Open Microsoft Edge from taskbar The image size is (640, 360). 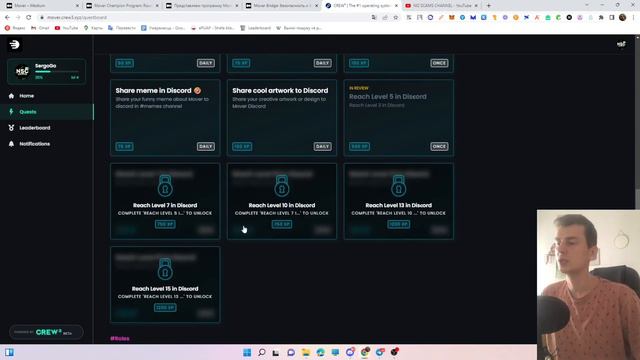(320, 352)
